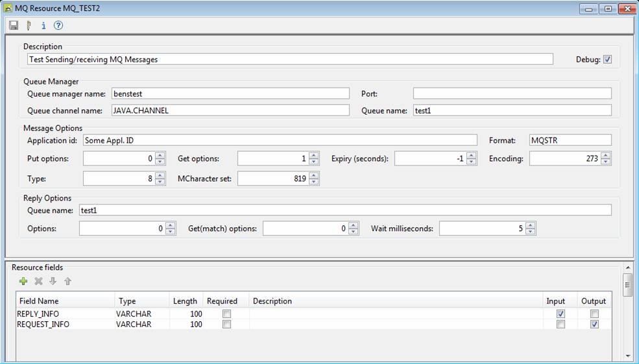Toggle the Debug checkbox
639x364 pixels.
point(607,60)
